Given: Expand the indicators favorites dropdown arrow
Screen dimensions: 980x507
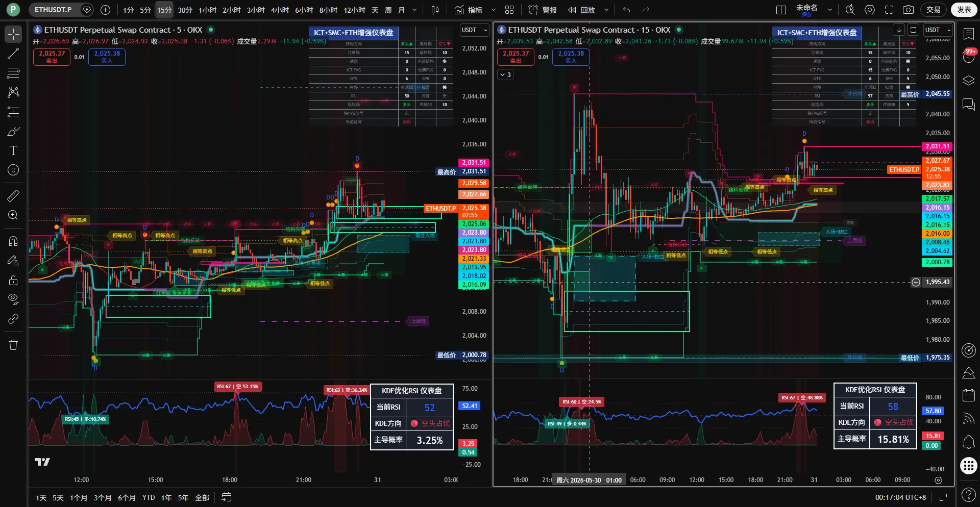Looking at the screenshot, I should (x=493, y=10).
